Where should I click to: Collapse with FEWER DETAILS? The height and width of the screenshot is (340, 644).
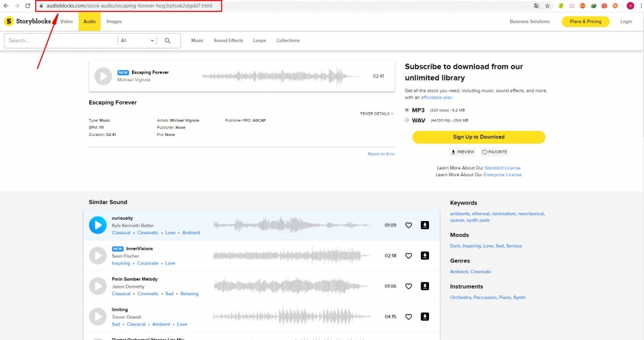[x=376, y=114]
